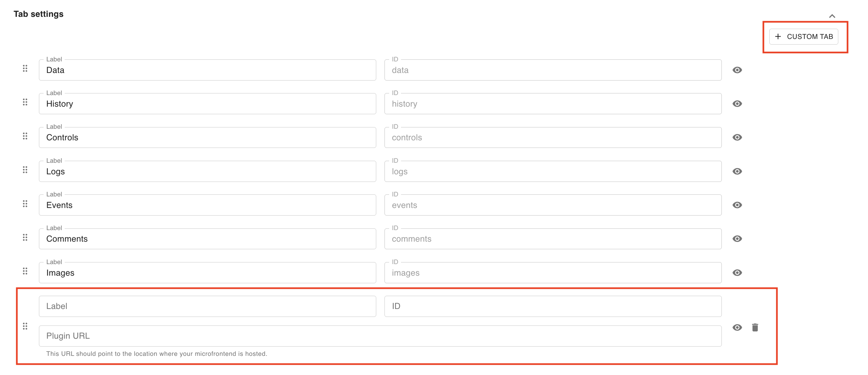Hide the History tab using eye icon

(737, 104)
